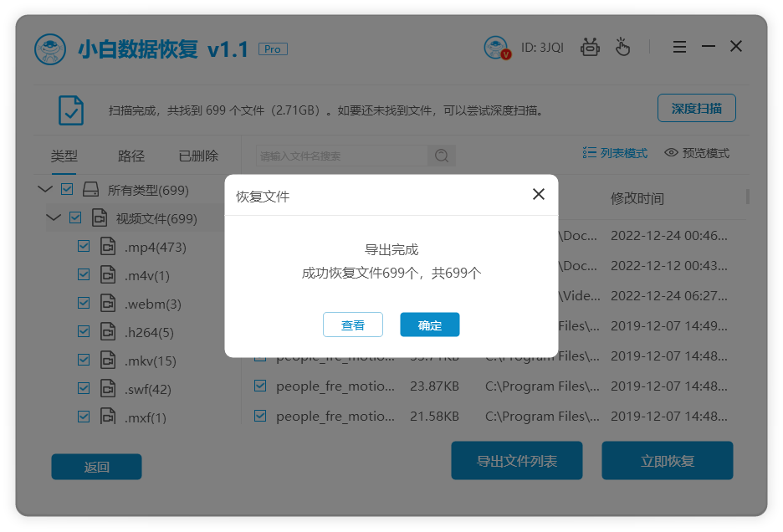783x532 pixels.
Task: Click the robot customer service icon
Action: click(590, 47)
